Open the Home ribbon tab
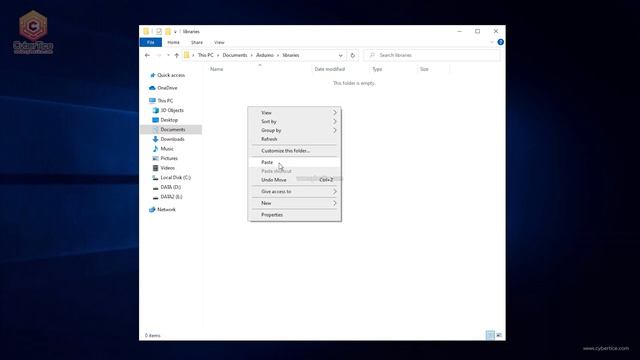640x360 pixels. click(173, 42)
